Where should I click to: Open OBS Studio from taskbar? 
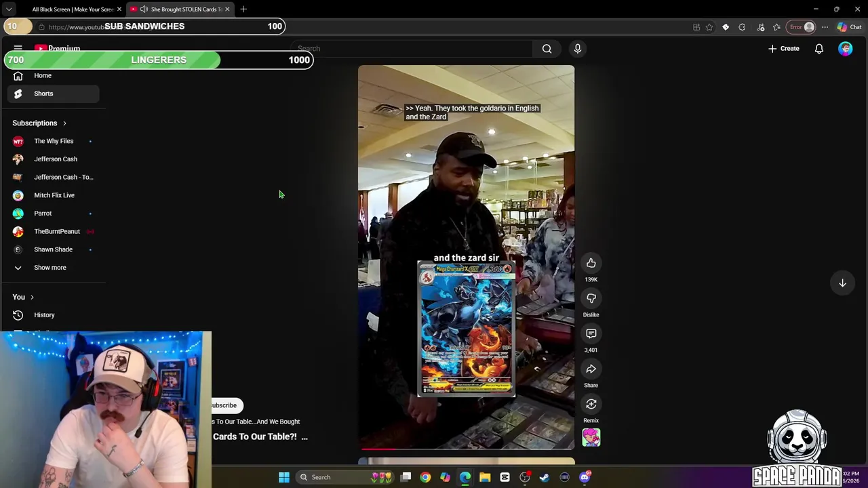tap(525, 477)
